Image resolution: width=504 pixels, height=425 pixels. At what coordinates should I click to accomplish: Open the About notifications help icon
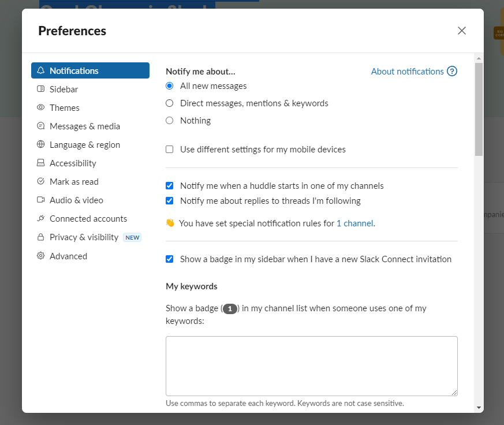[453, 71]
